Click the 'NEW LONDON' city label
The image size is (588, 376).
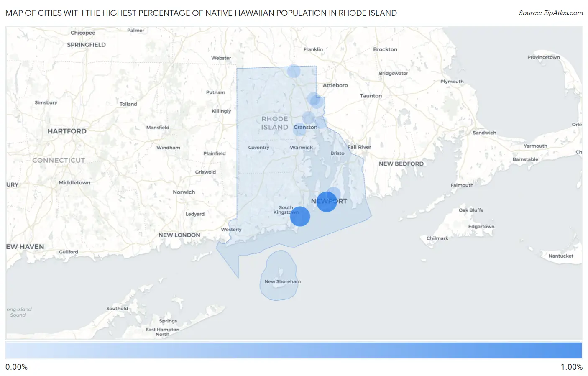click(x=179, y=235)
